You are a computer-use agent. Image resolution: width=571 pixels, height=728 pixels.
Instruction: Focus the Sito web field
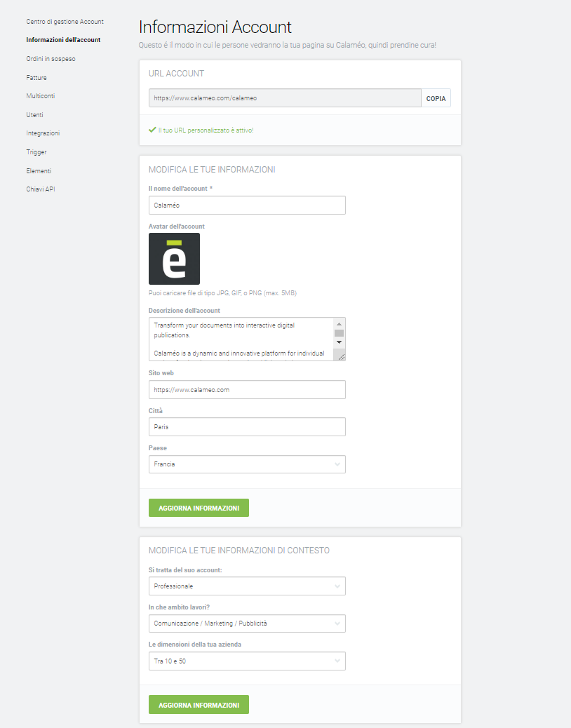[x=247, y=389]
